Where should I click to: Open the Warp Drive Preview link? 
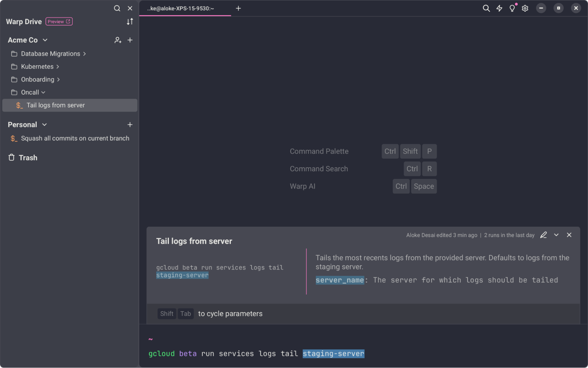pos(59,21)
